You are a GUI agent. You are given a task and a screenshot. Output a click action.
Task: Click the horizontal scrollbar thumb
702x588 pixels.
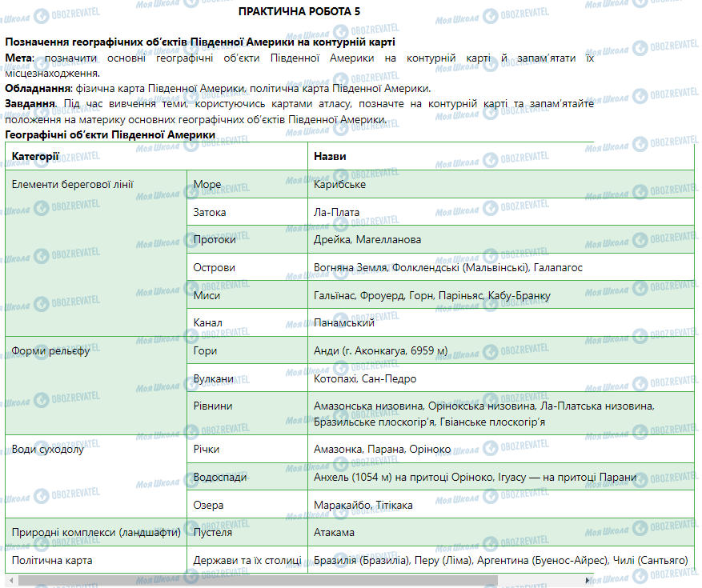pos(256,580)
